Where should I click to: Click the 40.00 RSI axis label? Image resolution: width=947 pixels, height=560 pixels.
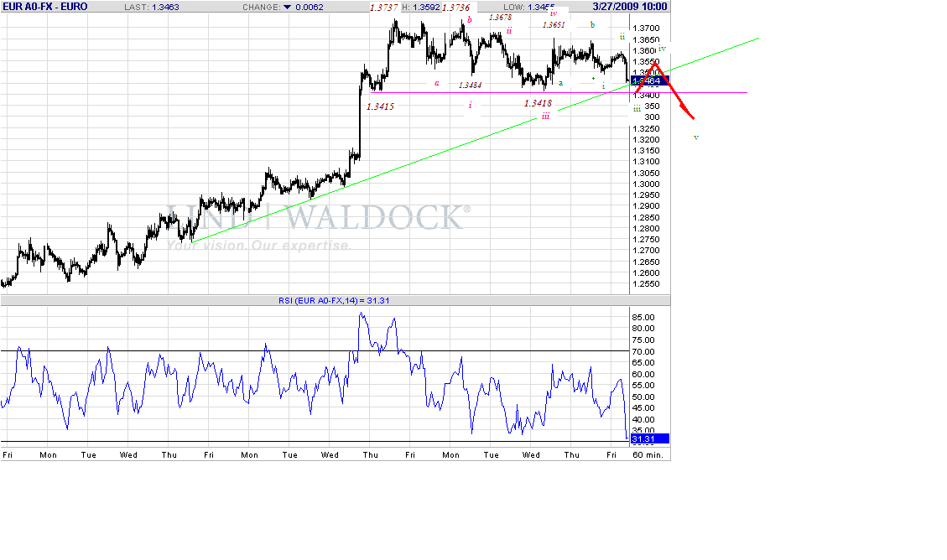[643, 420]
